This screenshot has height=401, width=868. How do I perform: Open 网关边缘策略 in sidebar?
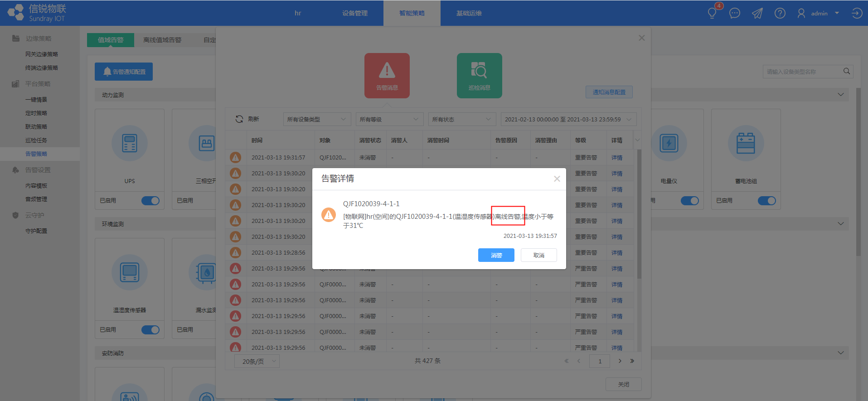(42, 54)
